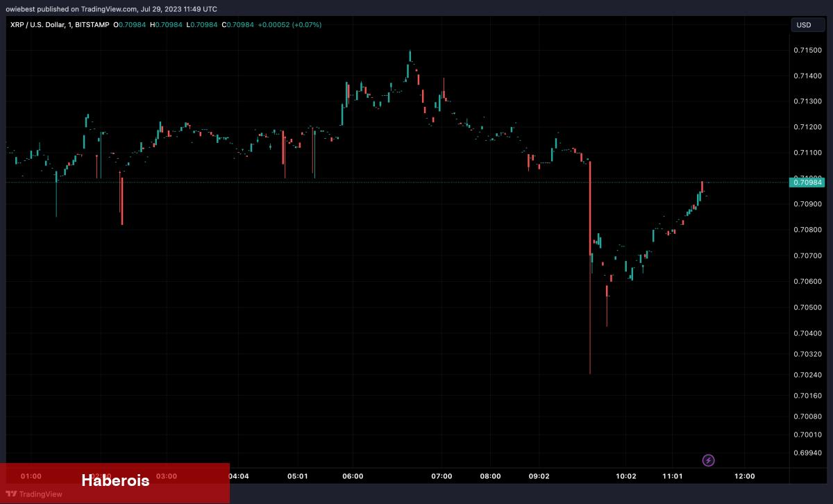Image resolution: width=833 pixels, height=504 pixels.
Task: Click the 0.70160 price axis label
Action: click(x=808, y=396)
